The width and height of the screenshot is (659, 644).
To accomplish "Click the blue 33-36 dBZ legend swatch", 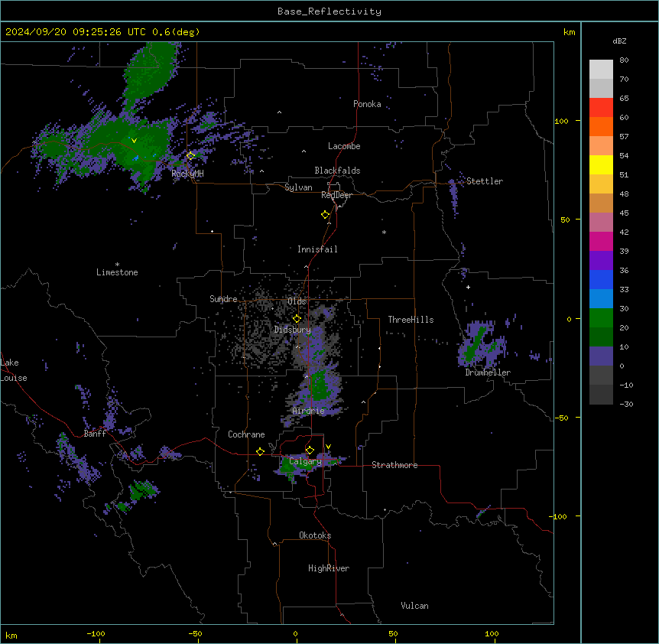I will [601, 279].
